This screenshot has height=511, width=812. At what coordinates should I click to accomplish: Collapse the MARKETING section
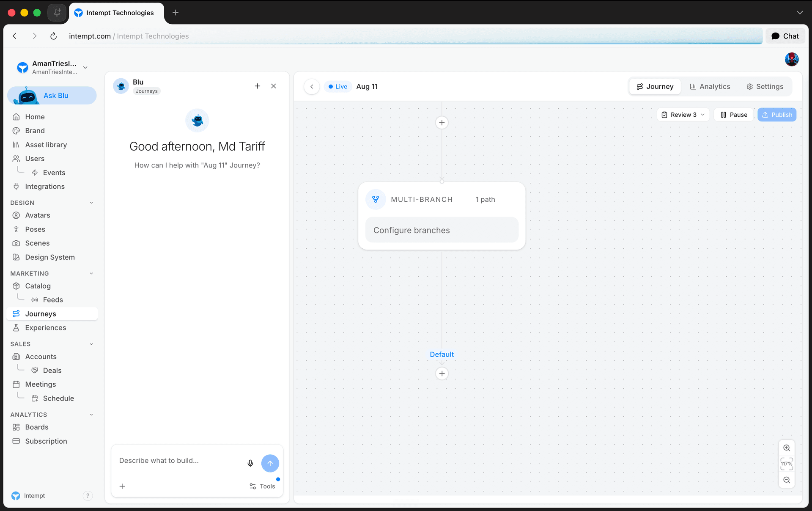pyautogui.click(x=91, y=273)
